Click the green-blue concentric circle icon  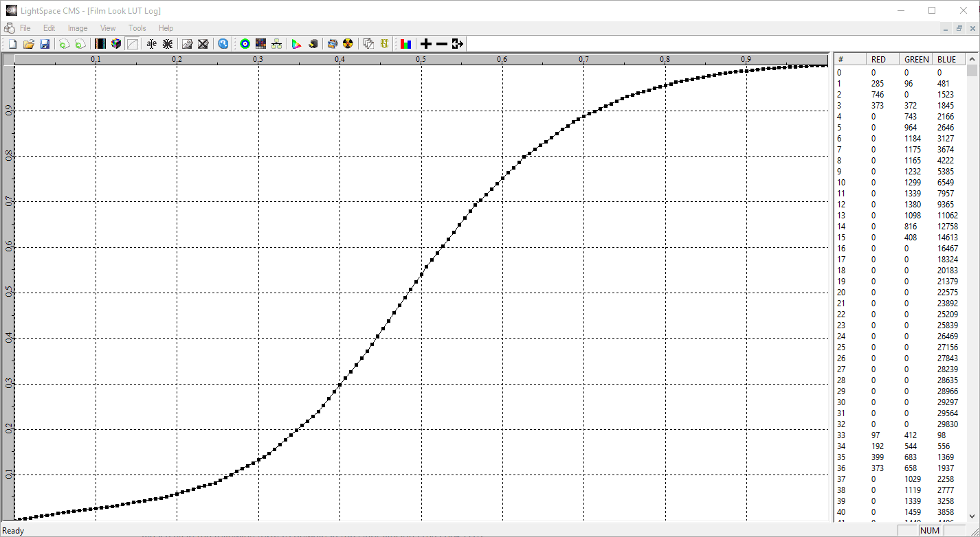point(245,44)
